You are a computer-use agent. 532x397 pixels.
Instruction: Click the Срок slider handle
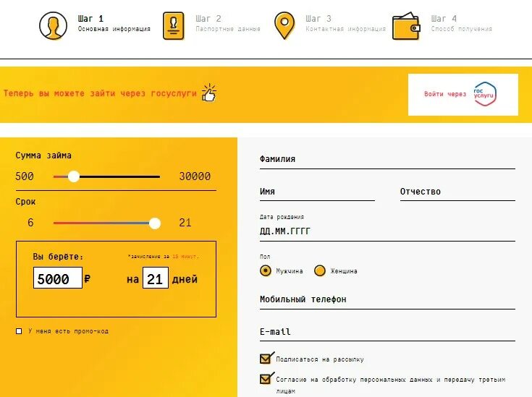click(x=155, y=223)
